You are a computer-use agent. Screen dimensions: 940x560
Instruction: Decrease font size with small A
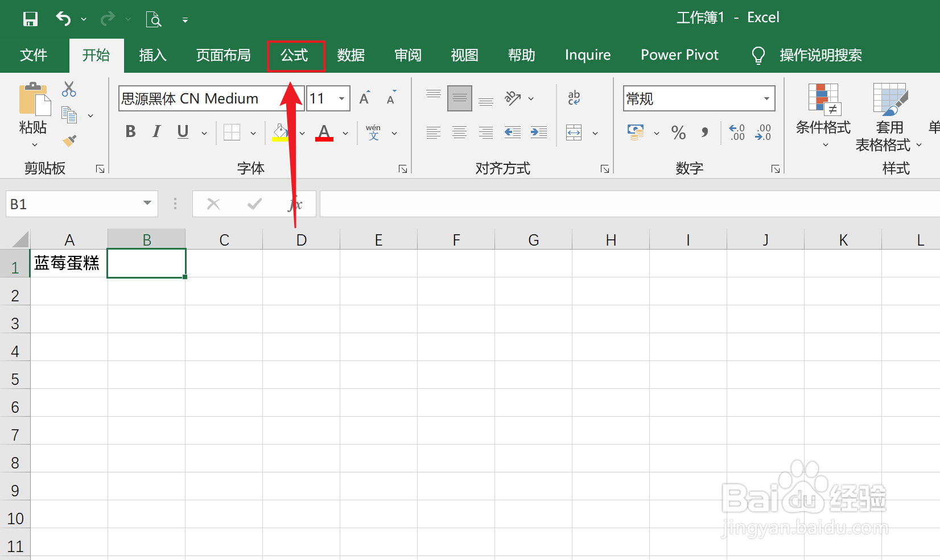[391, 98]
